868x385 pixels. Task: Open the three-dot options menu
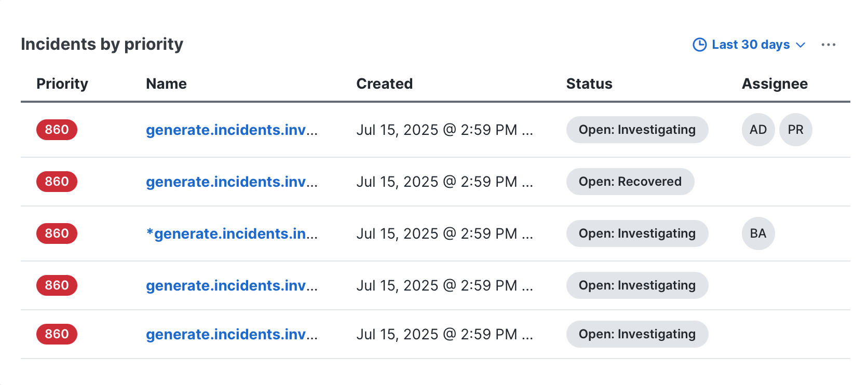(x=829, y=45)
